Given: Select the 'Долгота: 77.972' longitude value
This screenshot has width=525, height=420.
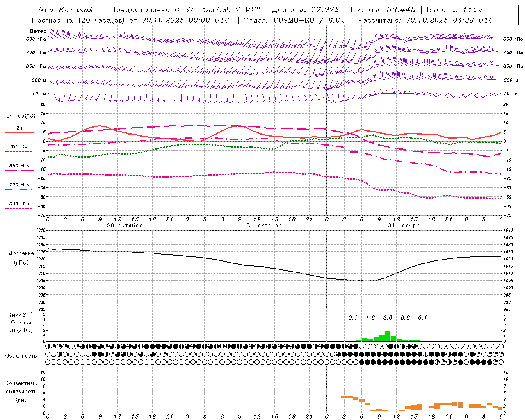Looking at the screenshot, I should [x=306, y=10].
